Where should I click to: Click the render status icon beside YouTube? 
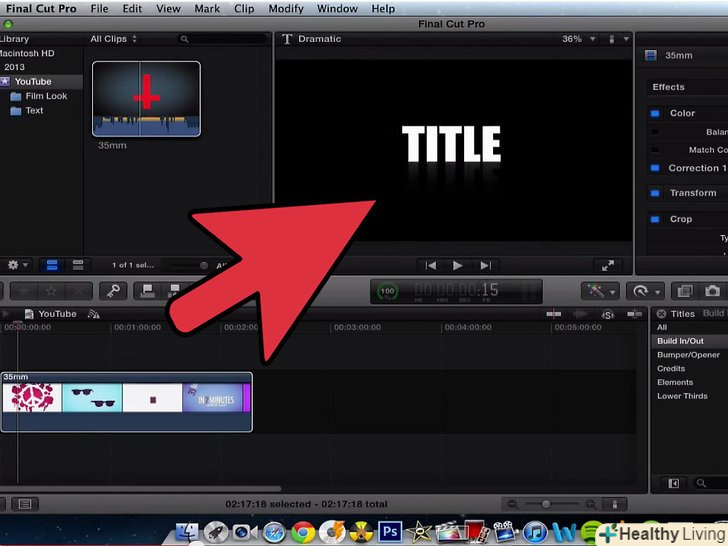pos(94,314)
